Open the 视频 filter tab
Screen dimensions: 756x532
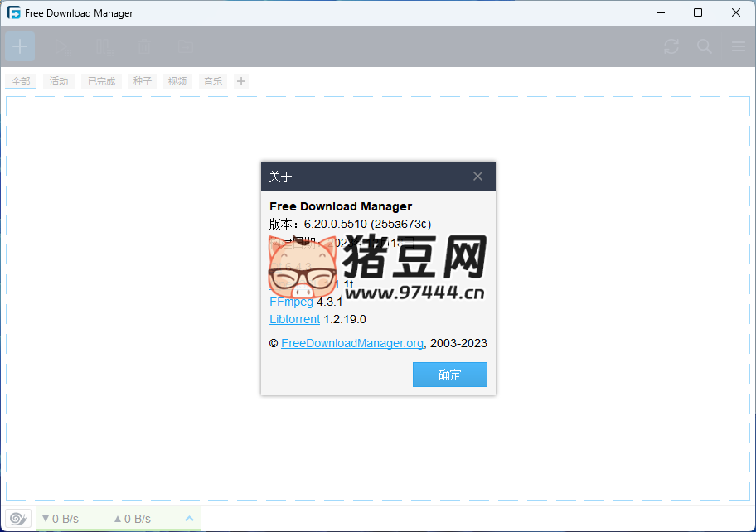tap(177, 81)
